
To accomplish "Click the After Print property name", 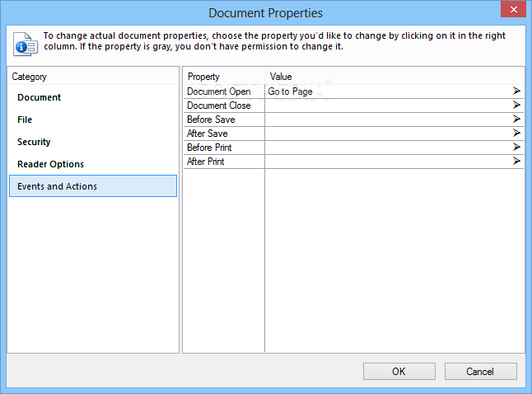I will [x=206, y=161].
